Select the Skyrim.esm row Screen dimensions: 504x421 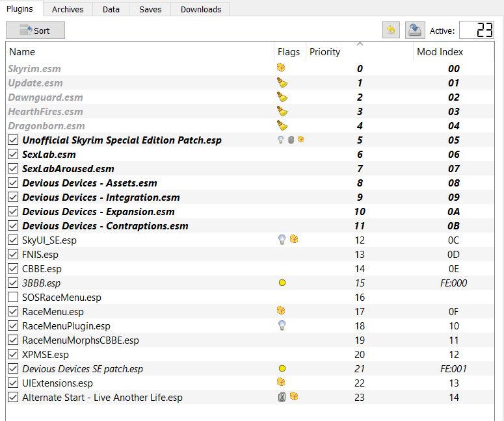click(250, 68)
